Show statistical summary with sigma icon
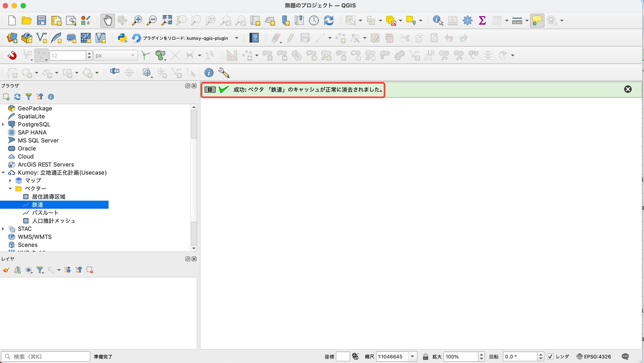The height and width of the screenshot is (363, 644). [482, 20]
